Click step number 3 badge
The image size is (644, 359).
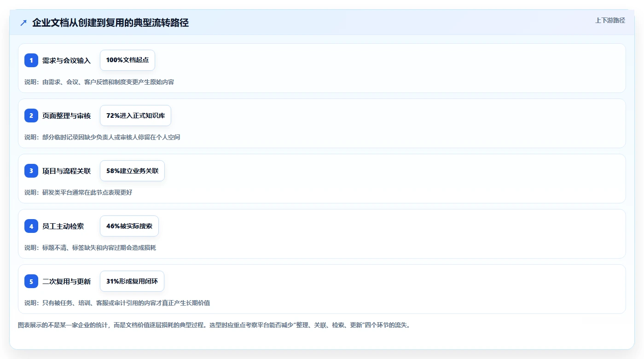31,171
